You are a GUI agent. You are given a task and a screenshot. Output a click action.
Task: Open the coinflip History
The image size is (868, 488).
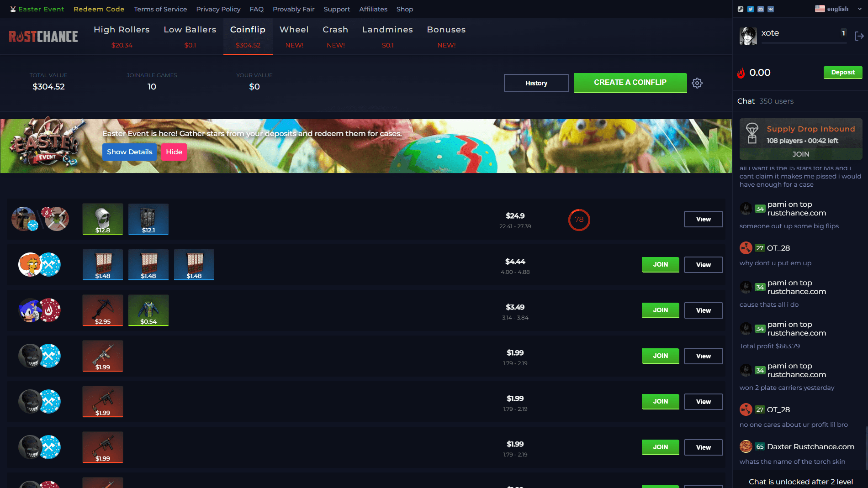click(536, 83)
